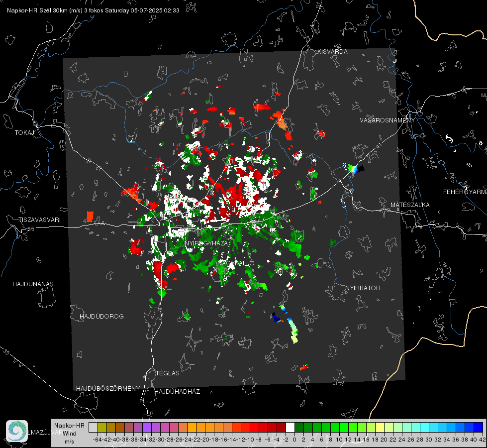Image resolution: width=487 pixels, height=448 pixels.
Task: Click the NAGYKÁLLÓ town label
Action: [x=236, y=263]
